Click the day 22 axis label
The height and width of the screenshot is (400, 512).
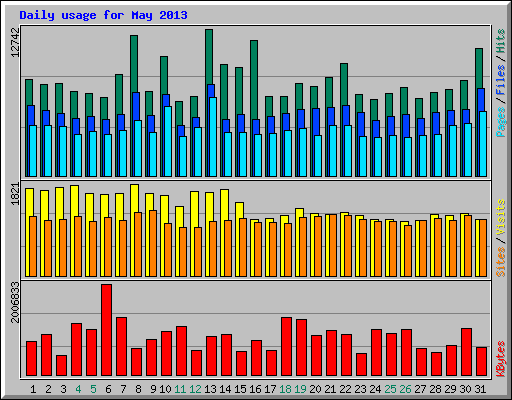(x=345, y=389)
